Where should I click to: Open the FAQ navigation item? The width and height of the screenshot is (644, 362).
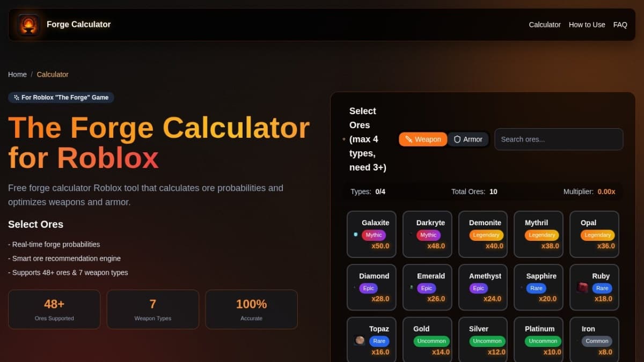click(620, 25)
